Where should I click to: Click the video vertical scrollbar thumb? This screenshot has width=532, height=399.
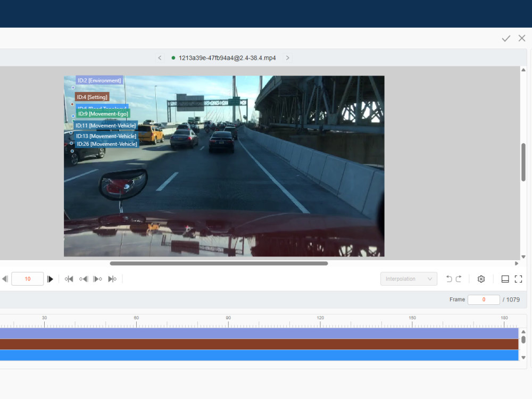tap(523, 162)
